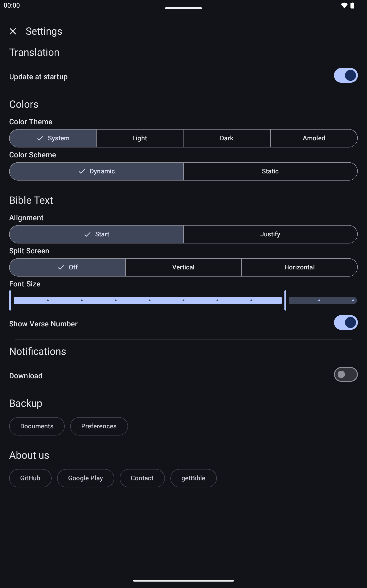This screenshot has width=367, height=588.
Task: Switch color theme to Amoled
Action: [x=314, y=138]
